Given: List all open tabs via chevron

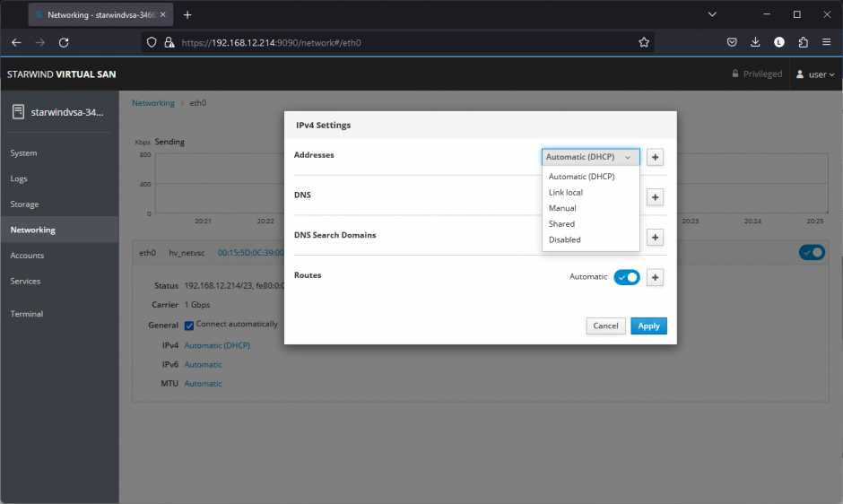Looking at the screenshot, I should pyautogui.click(x=712, y=14).
